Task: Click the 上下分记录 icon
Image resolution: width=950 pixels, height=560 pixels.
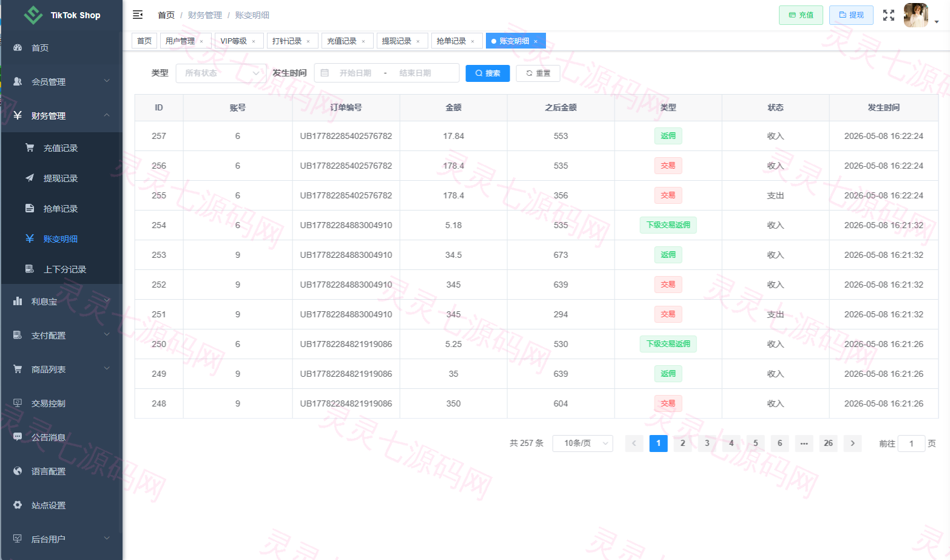Action: click(x=30, y=269)
